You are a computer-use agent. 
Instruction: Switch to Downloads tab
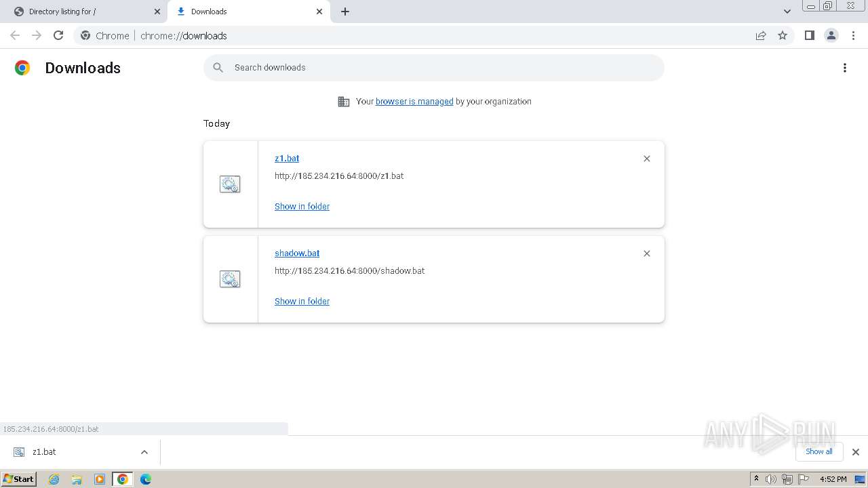[x=249, y=12]
